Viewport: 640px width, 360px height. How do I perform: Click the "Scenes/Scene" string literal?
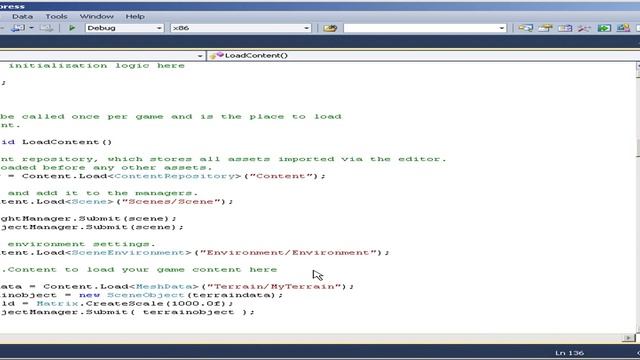tap(171, 201)
